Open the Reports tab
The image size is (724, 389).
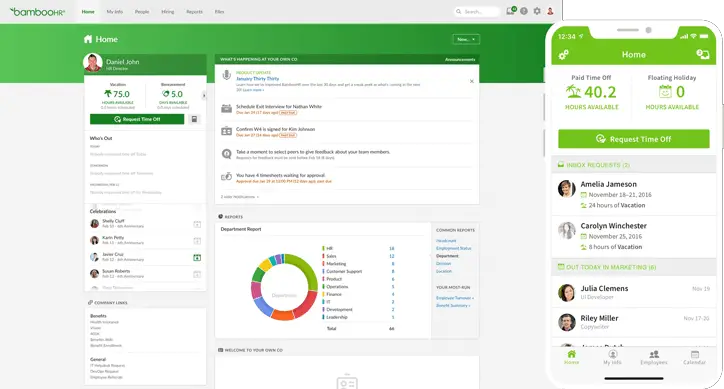(194, 12)
